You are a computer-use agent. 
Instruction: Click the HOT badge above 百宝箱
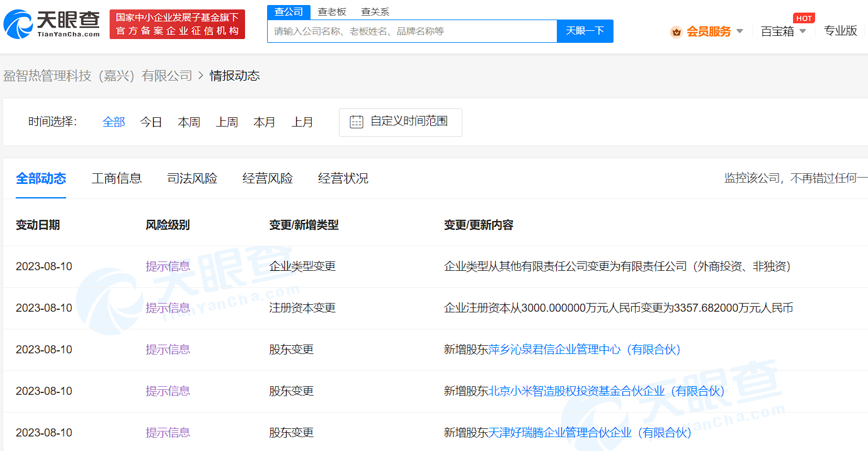coord(804,18)
